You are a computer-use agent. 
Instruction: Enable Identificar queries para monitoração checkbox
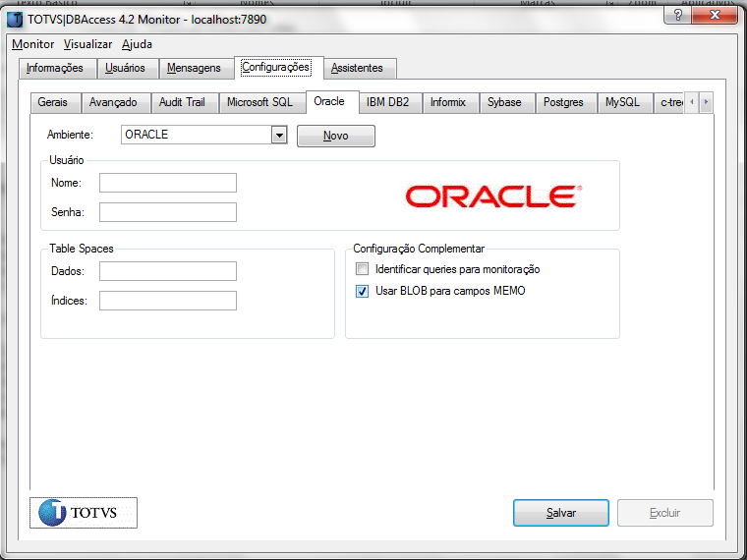pyautogui.click(x=362, y=269)
